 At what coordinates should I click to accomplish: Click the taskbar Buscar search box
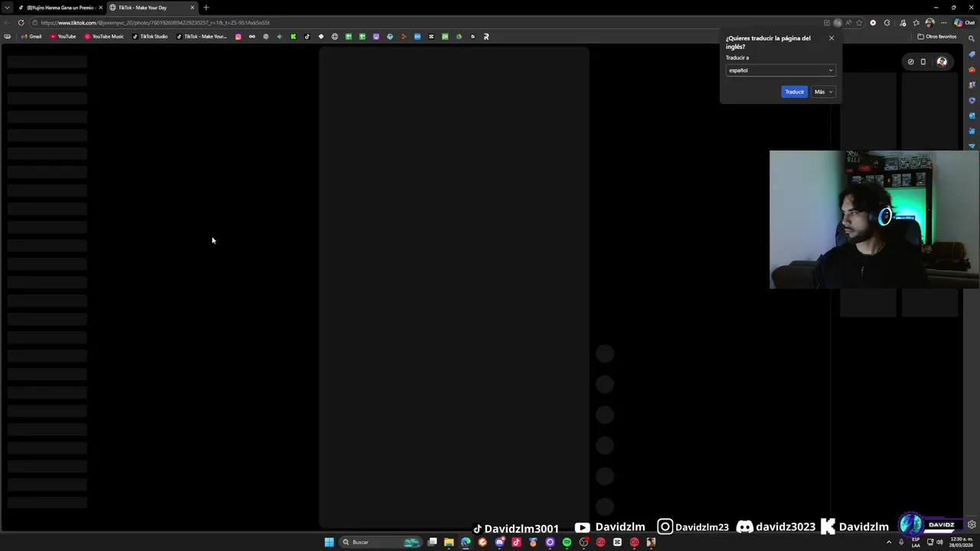[x=381, y=542]
